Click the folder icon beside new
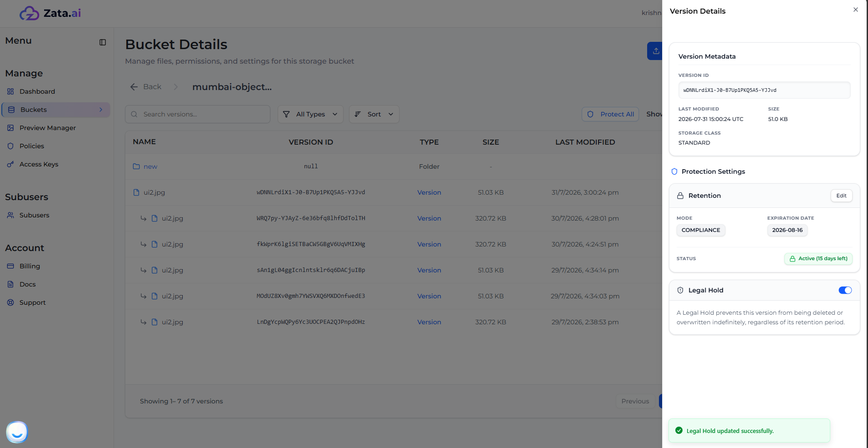 tap(136, 166)
